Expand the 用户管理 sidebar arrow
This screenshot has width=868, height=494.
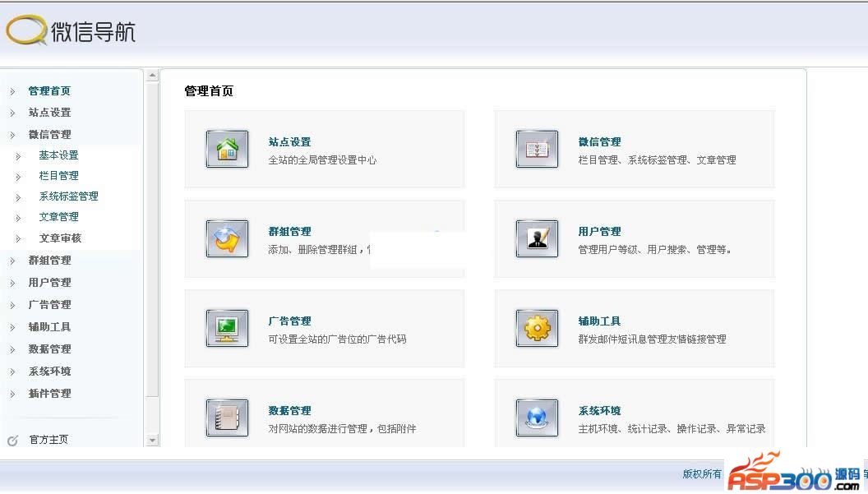12,283
